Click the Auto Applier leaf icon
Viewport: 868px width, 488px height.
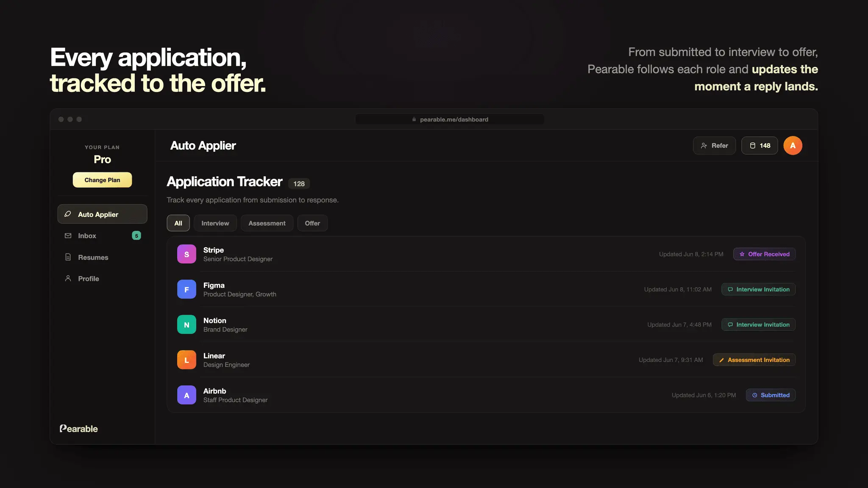pos(68,214)
